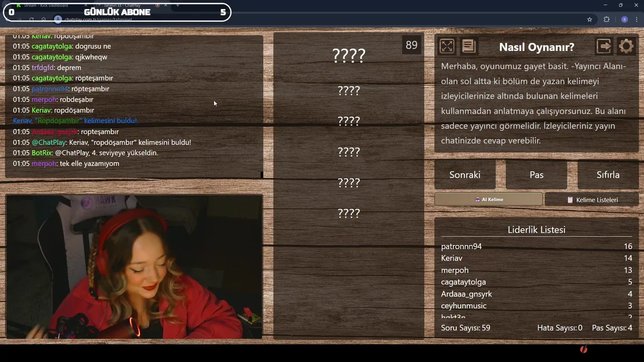Click Pas Sayısı: 4 counter
Image resolution: width=644 pixels, height=362 pixels.
(x=612, y=328)
